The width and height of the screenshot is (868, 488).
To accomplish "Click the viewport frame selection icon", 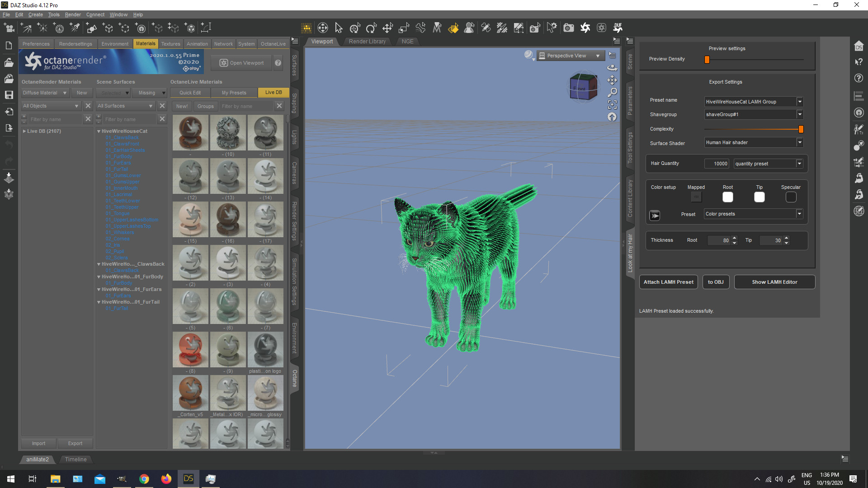I will tap(612, 105).
